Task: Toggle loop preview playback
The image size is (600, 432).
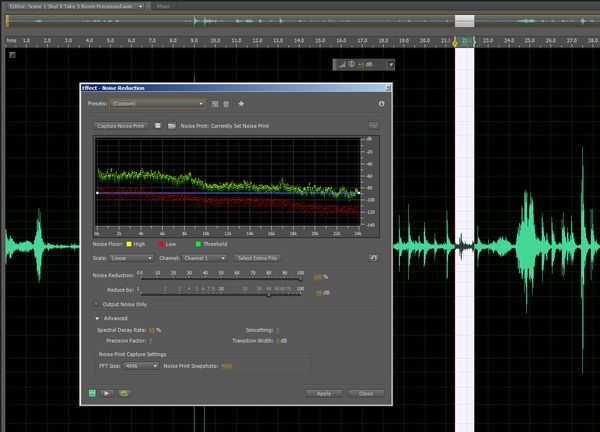Action: 124,393
